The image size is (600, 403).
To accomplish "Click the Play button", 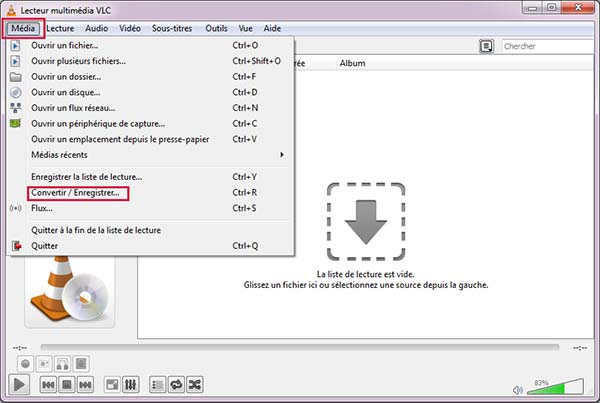I will 19,384.
